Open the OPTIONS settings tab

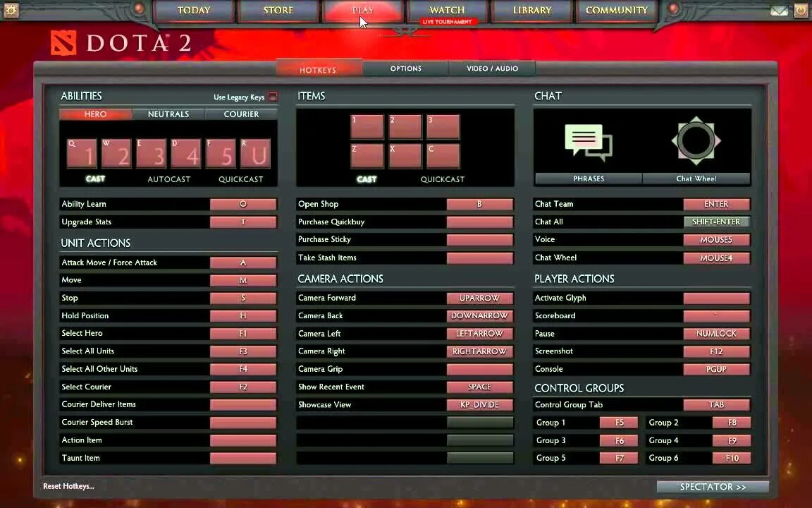pos(406,68)
